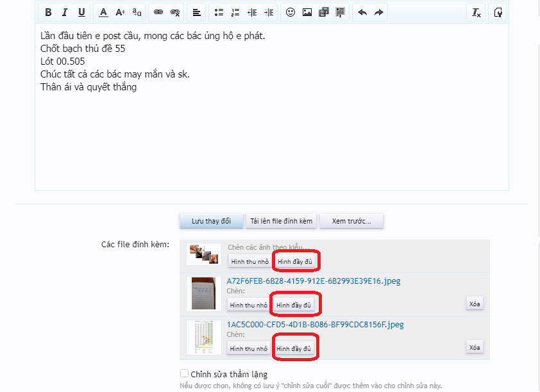540x392 pixels.
Task: Open the text color picker
Action: (x=103, y=13)
